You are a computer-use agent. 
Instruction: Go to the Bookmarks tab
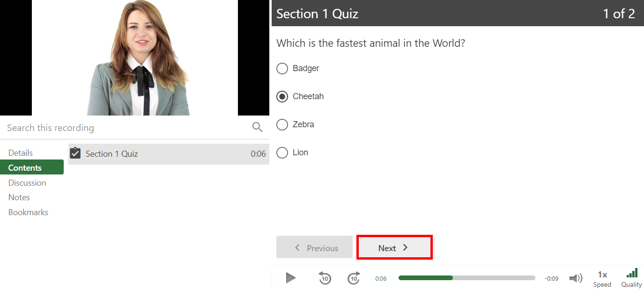coord(28,212)
